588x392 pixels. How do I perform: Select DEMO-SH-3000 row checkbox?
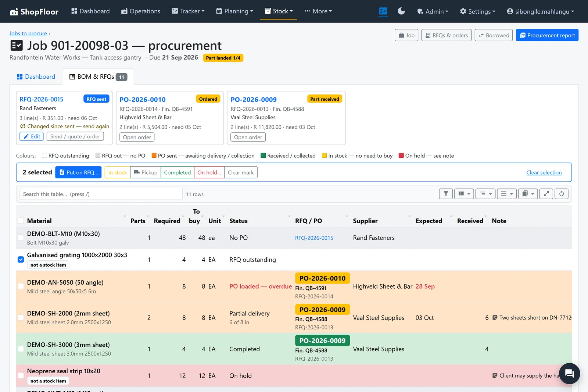point(21,349)
